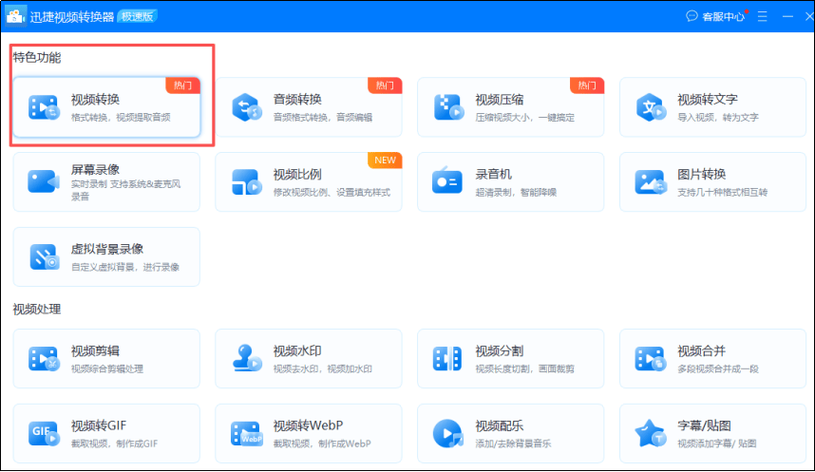Viewport: 815px width, 472px height.
Task: Click the 热门 badge on 音频转换 card
Action: [x=385, y=86]
